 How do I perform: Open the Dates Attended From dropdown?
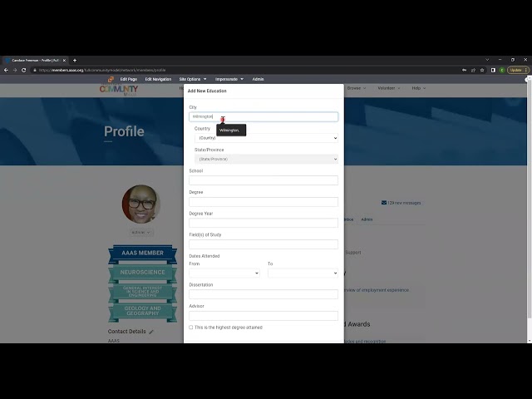pos(224,273)
